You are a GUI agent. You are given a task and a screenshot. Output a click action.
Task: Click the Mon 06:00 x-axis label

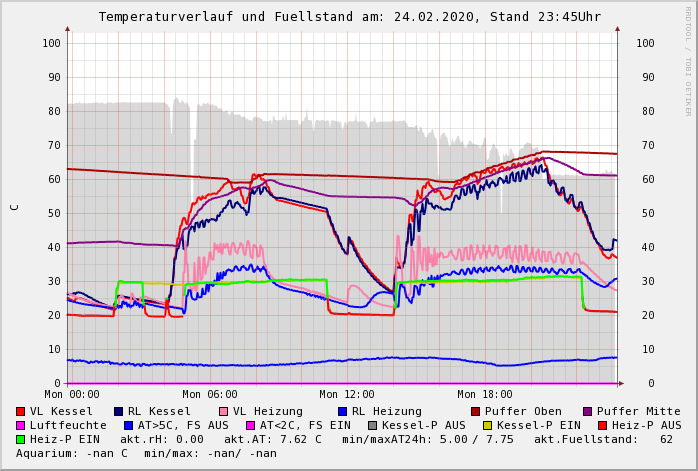[x=210, y=395]
